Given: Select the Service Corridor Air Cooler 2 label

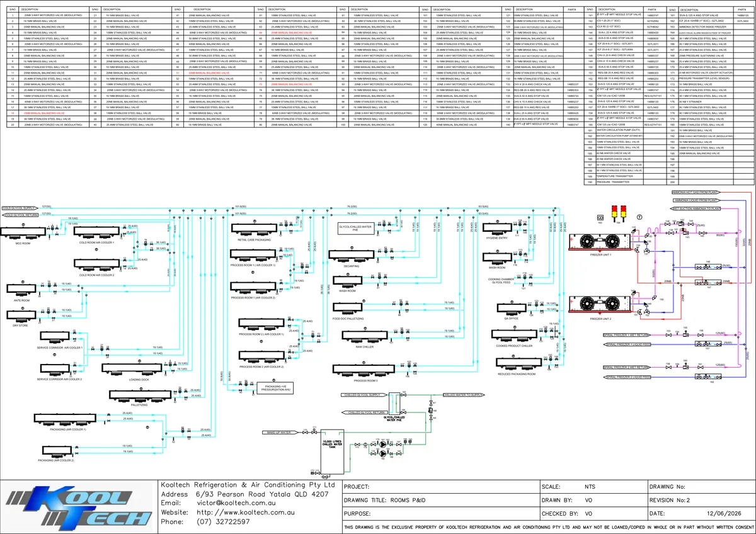Looking at the screenshot, I should point(60,379).
